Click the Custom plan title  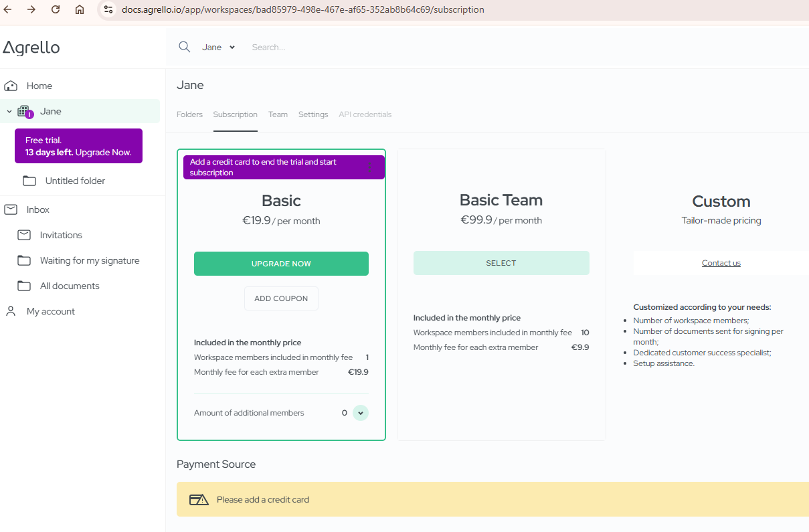(x=721, y=201)
